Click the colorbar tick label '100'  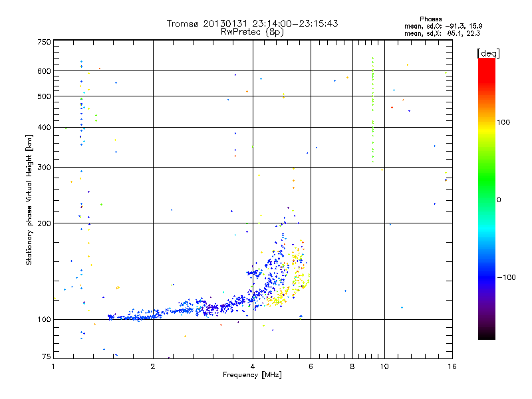[503, 122]
